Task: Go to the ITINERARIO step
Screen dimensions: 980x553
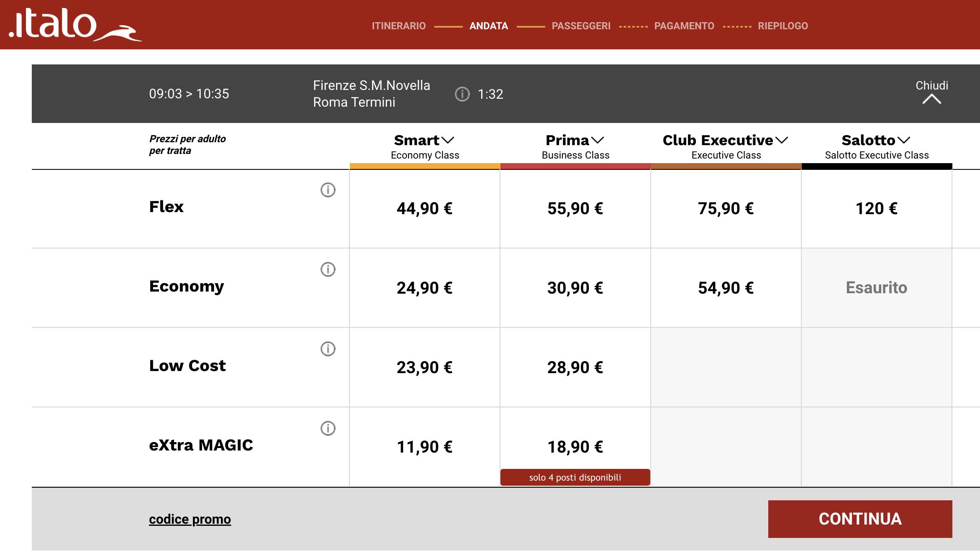Action: [398, 26]
